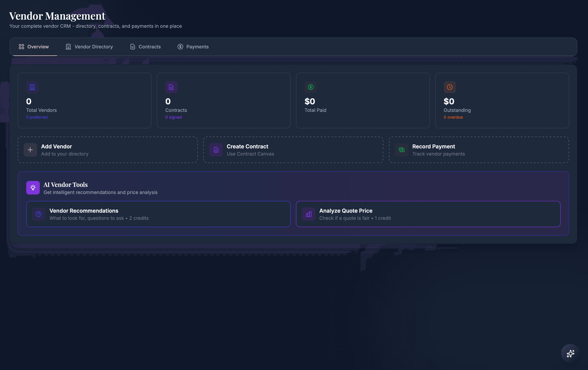This screenshot has width=588, height=370.
Task: Click the orange Outstanding clock icon
Action: click(x=450, y=87)
